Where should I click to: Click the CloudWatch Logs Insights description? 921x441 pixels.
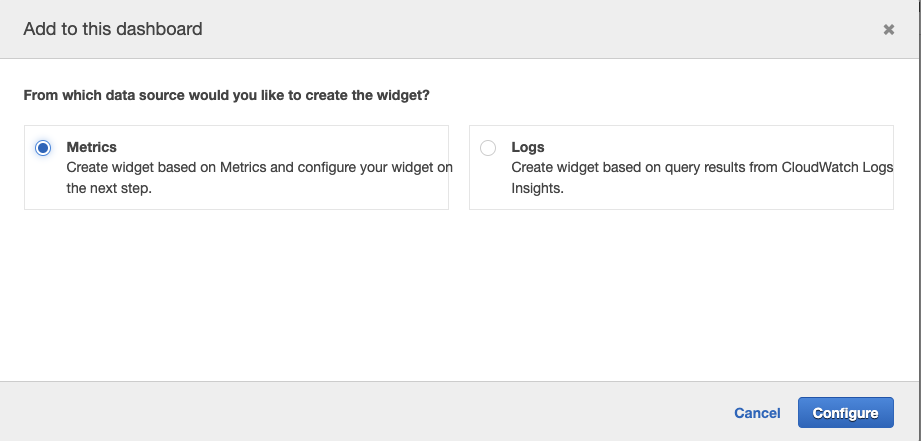coord(702,167)
